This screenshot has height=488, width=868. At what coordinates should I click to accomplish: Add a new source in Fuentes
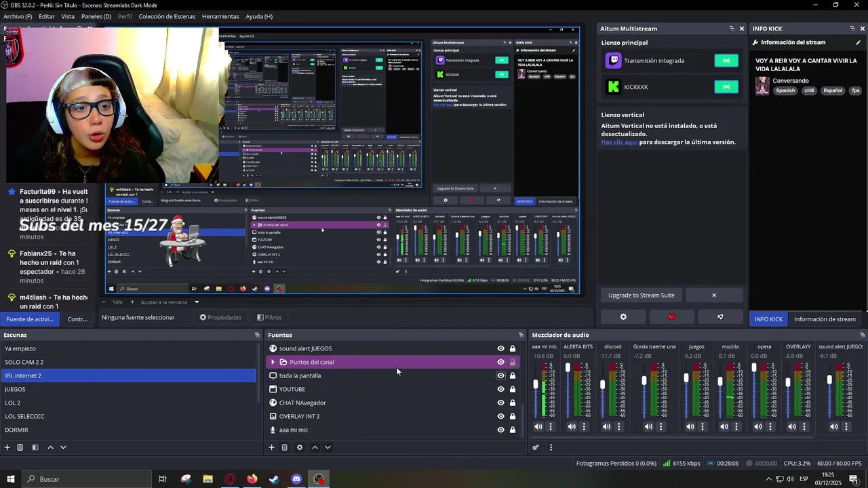click(x=271, y=447)
